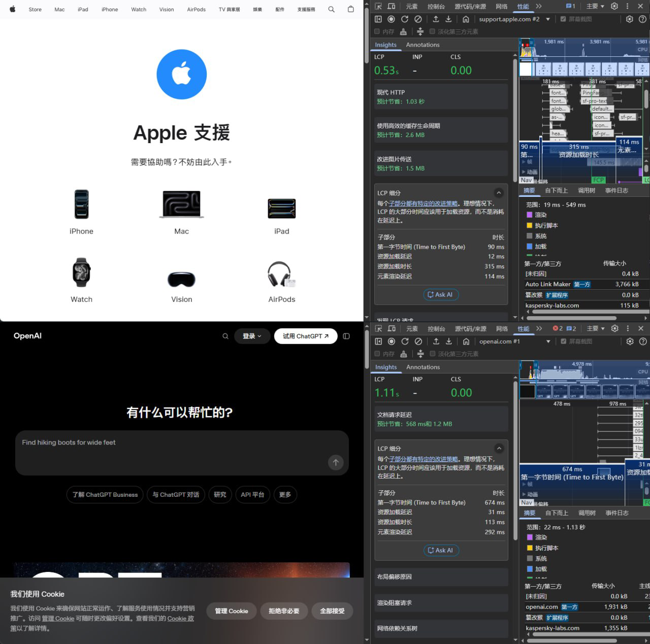Open the help icon in Apple performance toolbar

(x=643, y=19)
